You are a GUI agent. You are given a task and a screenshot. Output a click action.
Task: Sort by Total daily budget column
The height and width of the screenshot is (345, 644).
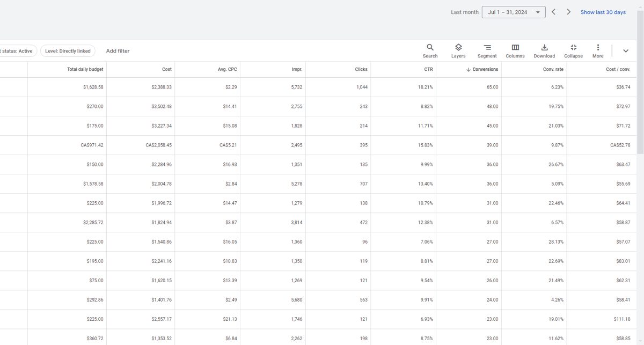click(85, 69)
